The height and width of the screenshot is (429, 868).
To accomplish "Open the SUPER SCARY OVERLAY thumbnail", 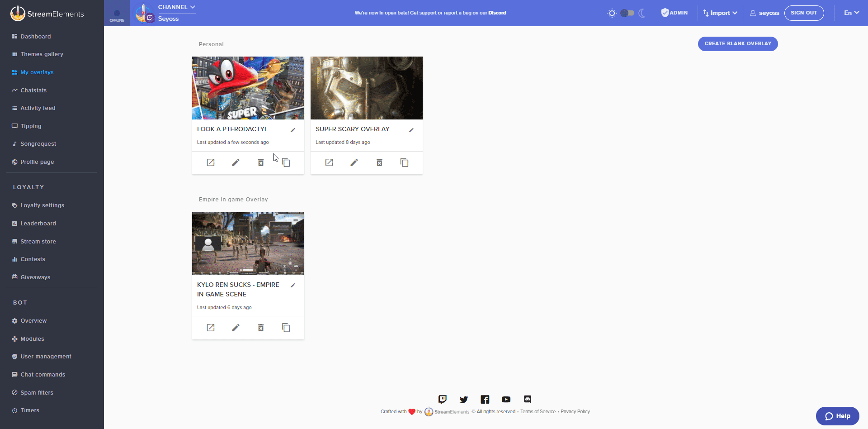I will pos(367,88).
